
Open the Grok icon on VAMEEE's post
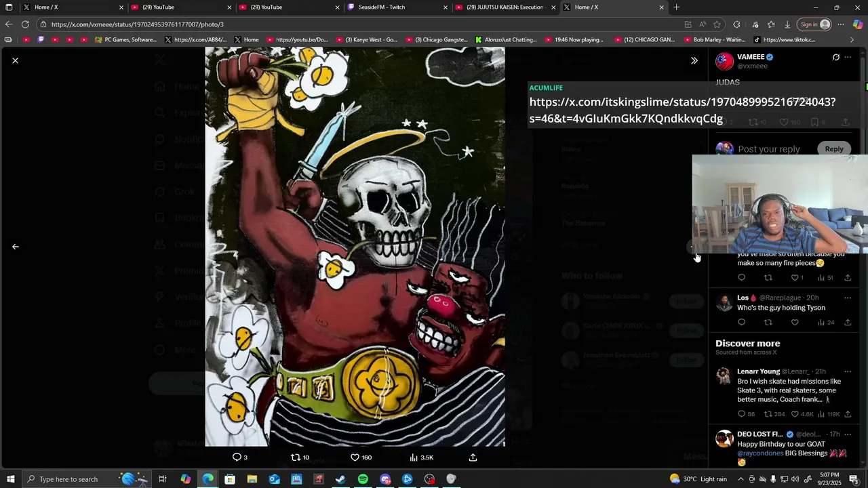(835, 57)
